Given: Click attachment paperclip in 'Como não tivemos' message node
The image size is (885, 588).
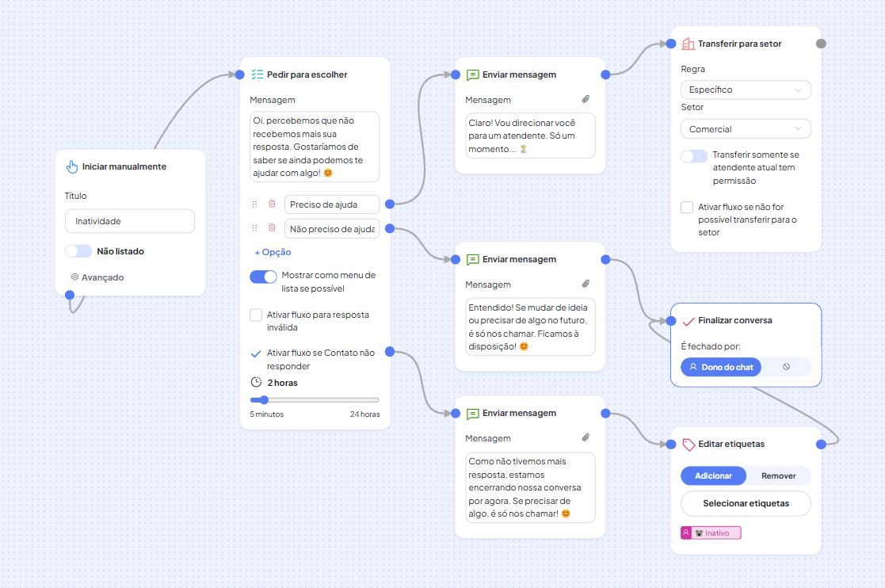Looking at the screenshot, I should pyautogui.click(x=586, y=438).
